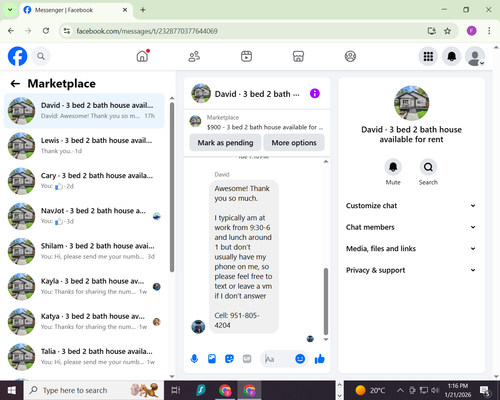Viewport: 500px width, 400px height.
Task: Click the browser reload icon
Action: (46, 31)
